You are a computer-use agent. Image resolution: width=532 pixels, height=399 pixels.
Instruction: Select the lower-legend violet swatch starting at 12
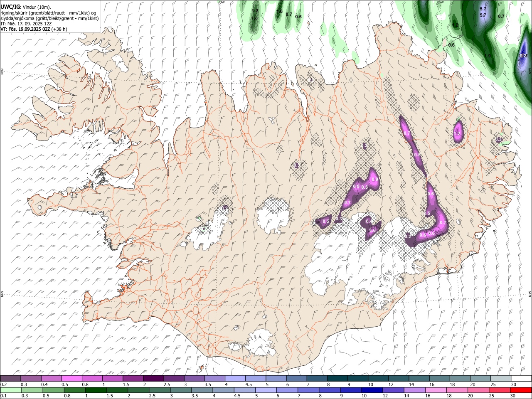coord(394,390)
